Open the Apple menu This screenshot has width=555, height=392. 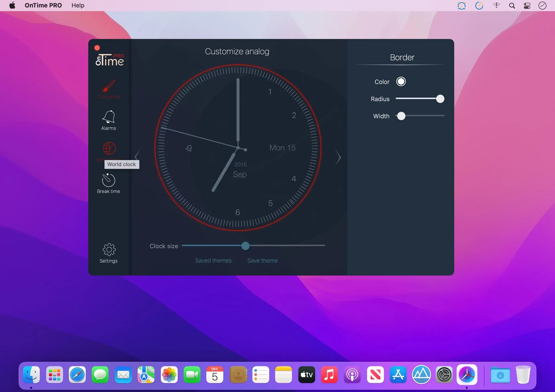[12, 5]
